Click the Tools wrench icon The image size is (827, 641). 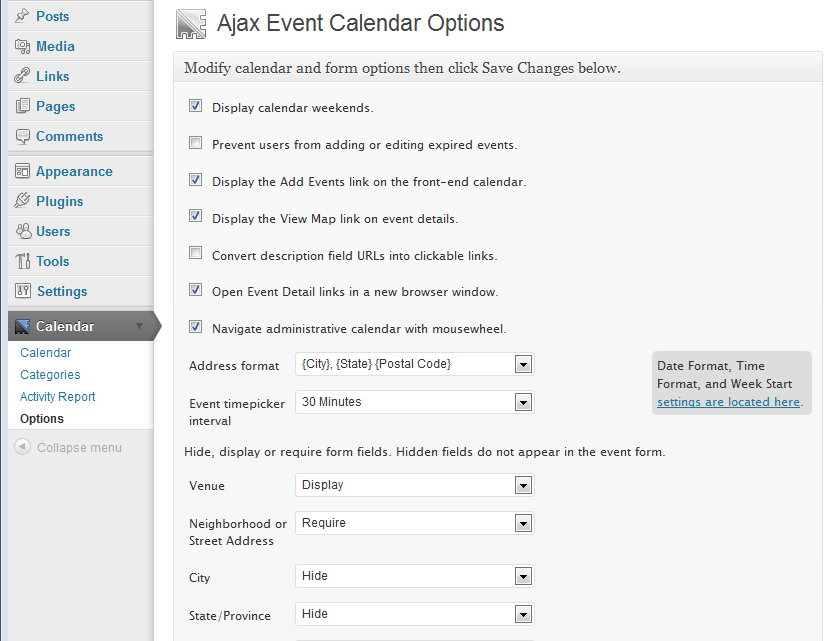(22, 261)
